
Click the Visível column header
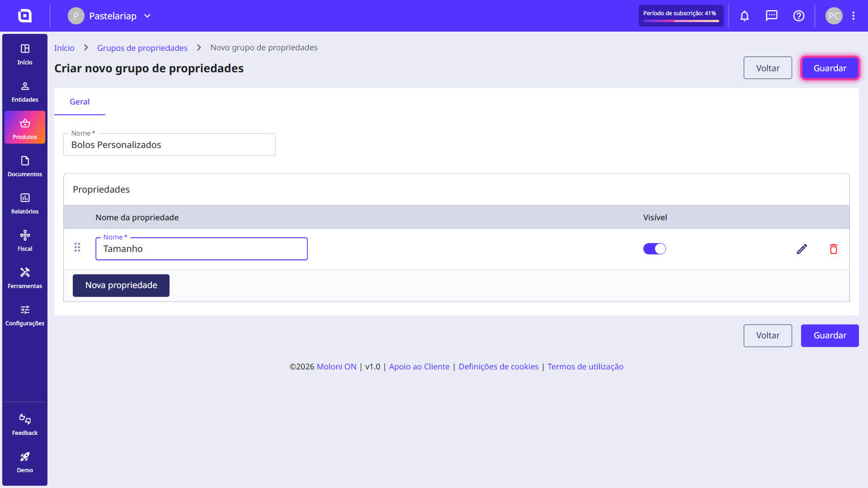pyautogui.click(x=655, y=217)
